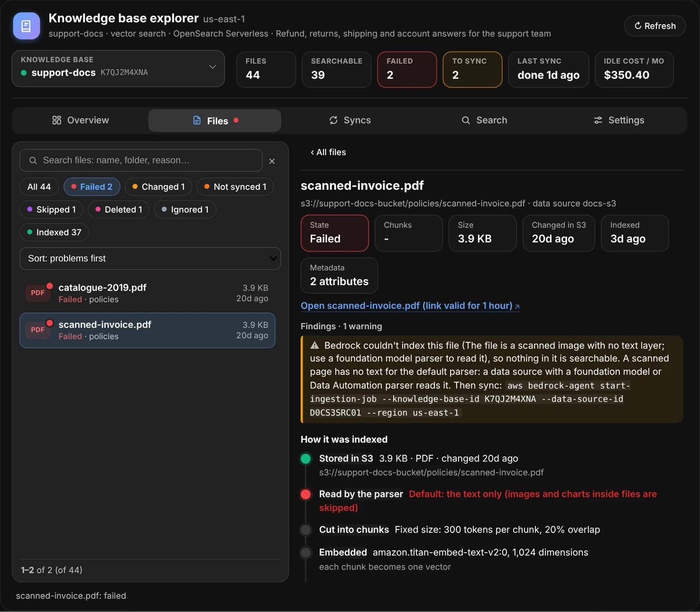Toggle the Failed 2 filter chip
The width and height of the screenshot is (700, 612).
coord(92,187)
